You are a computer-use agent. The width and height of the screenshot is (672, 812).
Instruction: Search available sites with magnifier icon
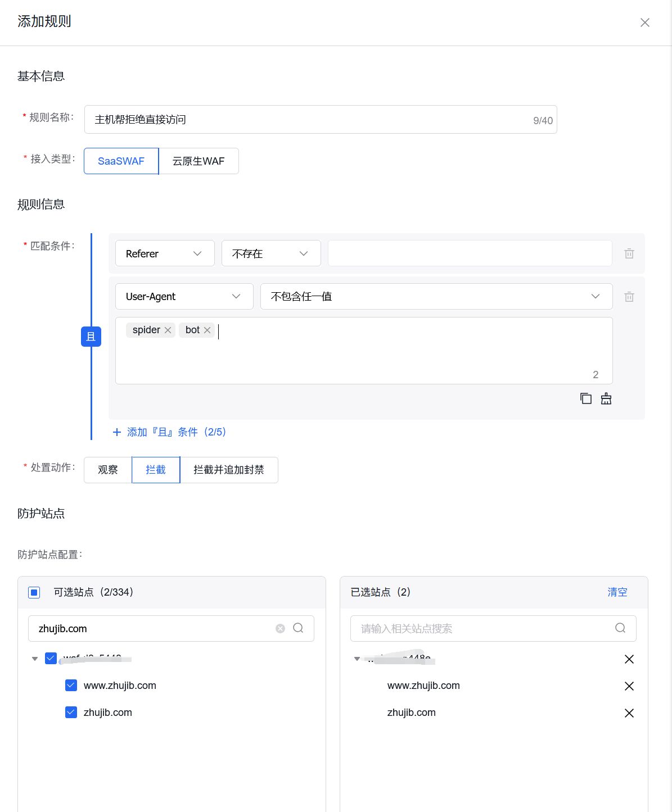point(299,628)
